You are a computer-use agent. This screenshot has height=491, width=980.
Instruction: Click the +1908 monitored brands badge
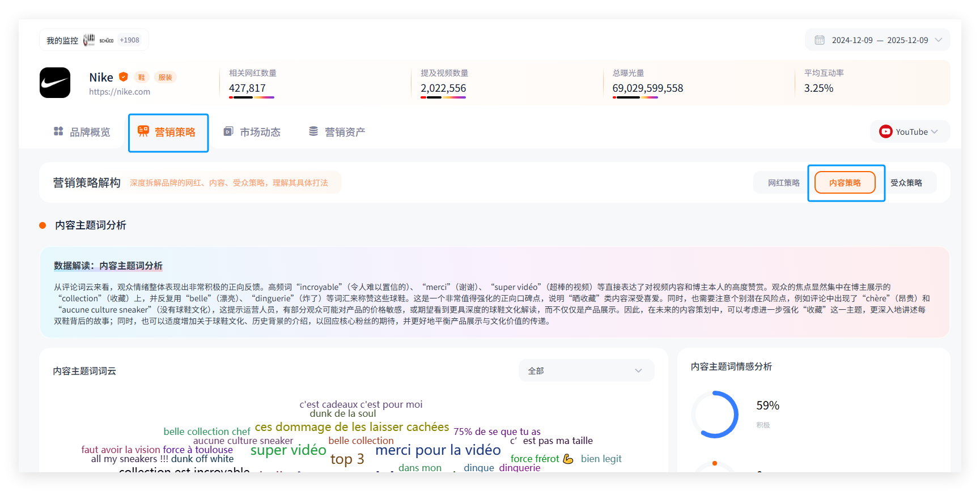pos(129,40)
